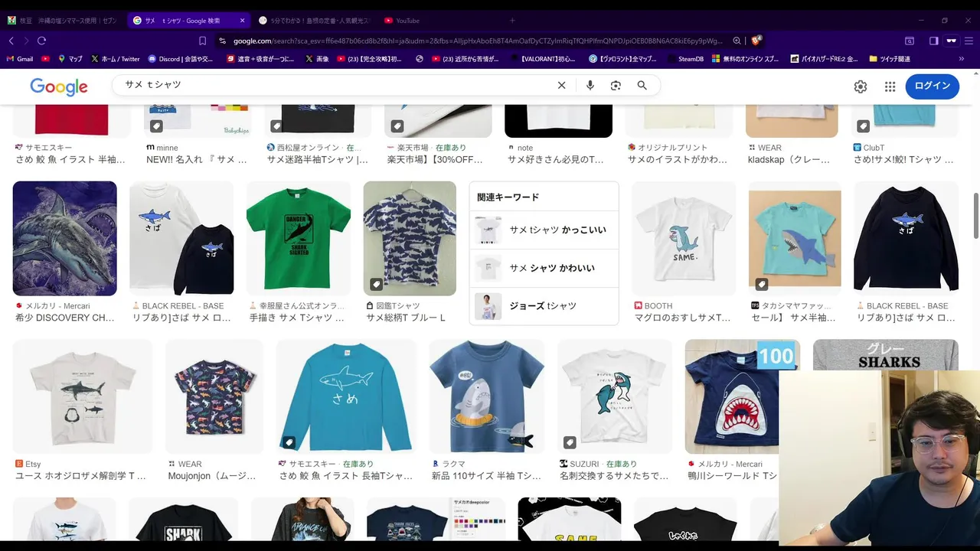Click product tag icon on サメ総柄T ブルー image
Image resolution: width=980 pixels, height=551 pixels.
(x=376, y=285)
